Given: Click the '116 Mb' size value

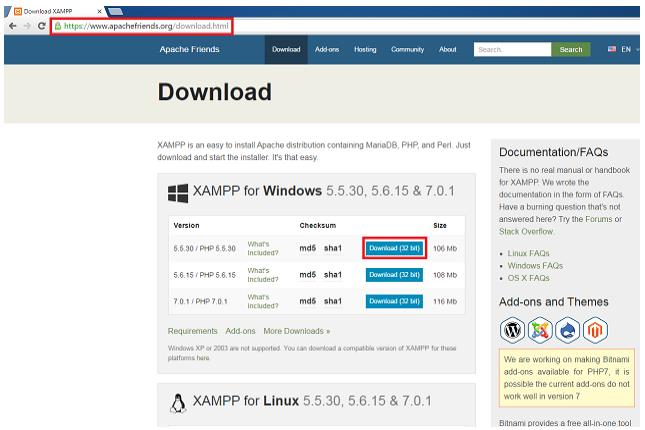Looking at the screenshot, I should tap(445, 301).
